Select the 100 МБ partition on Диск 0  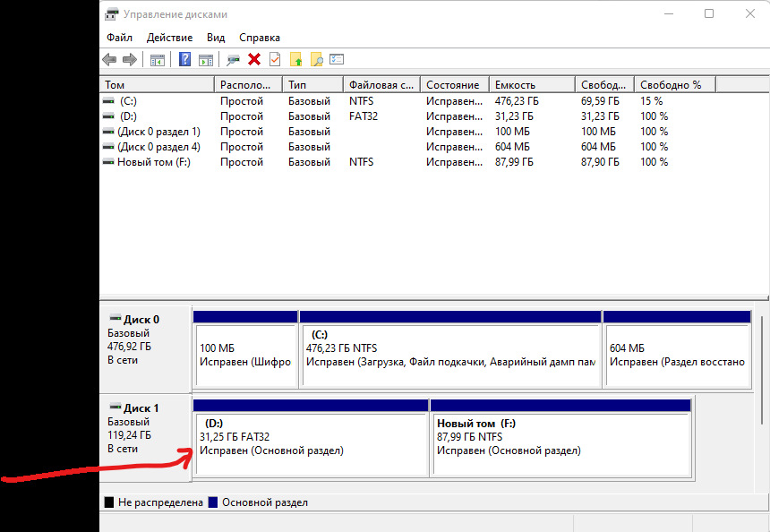(245, 349)
